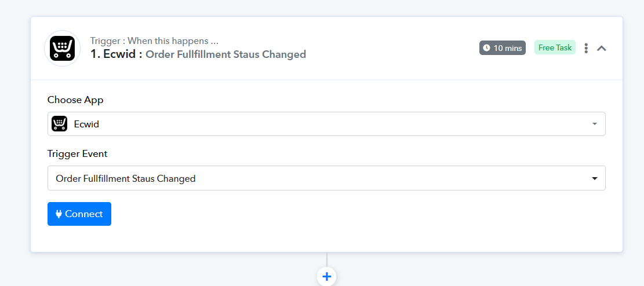This screenshot has width=644, height=286.
Task: Click 'Trigger : When this happens ...' text
Action: pyautogui.click(x=154, y=41)
